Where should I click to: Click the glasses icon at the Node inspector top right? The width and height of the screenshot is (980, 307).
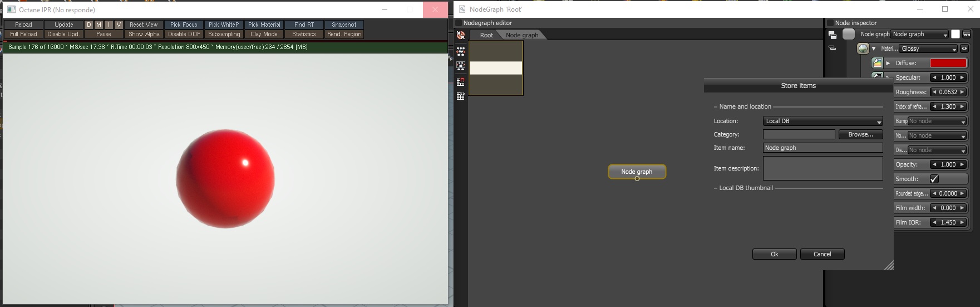pyautogui.click(x=967, y=34)
